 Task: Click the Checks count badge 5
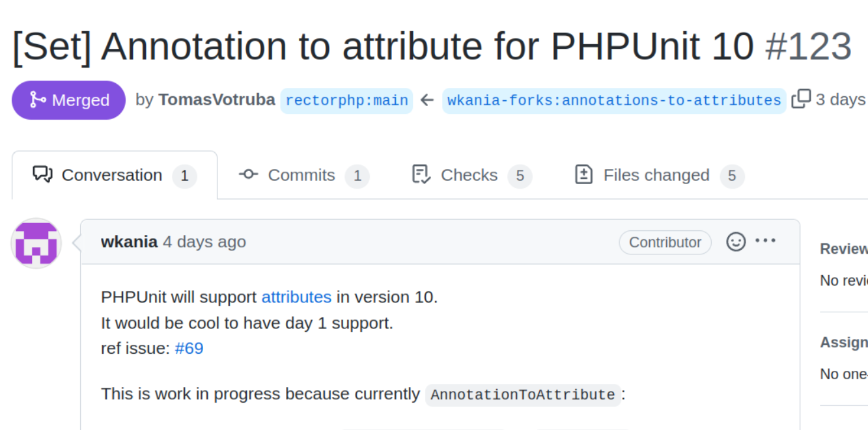click(520, 176)
